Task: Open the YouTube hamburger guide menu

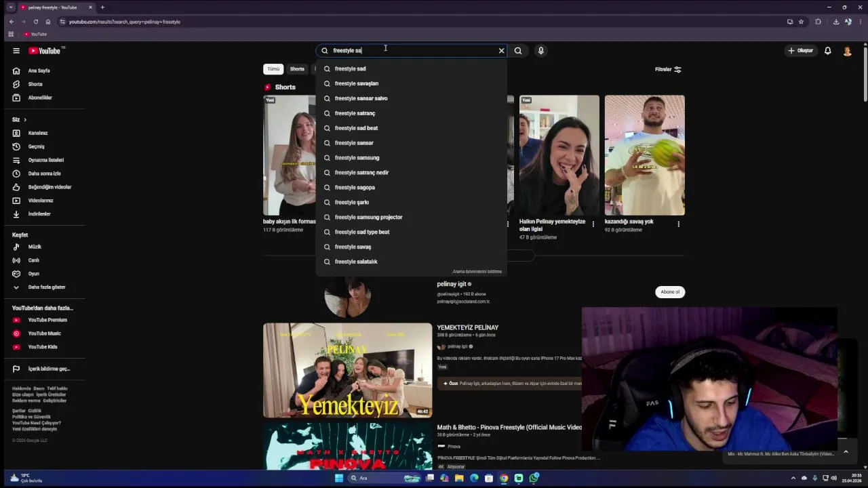Action: click(x=16, y=51)
